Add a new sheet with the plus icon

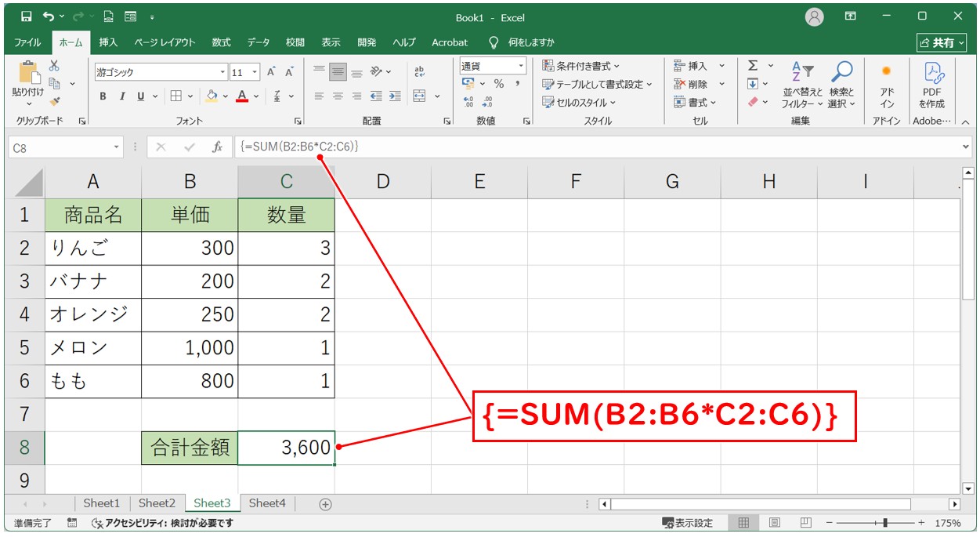[326, 504]
